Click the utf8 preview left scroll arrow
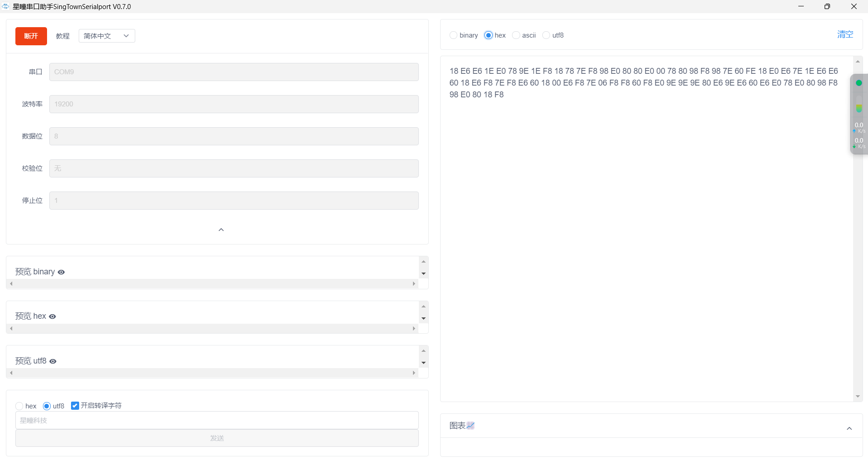This screenshot has width=868, height=460. pyautogui.click(x=11, y=373)
